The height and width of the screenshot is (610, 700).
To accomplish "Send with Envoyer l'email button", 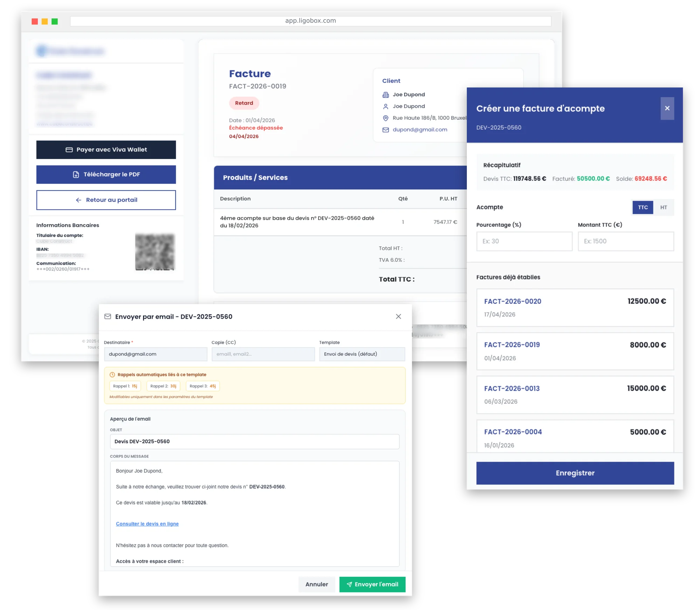I will click(x=372, y=584).
